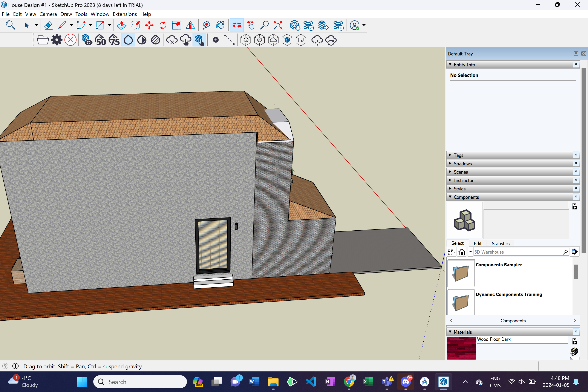Click the Zoom Extents icon
Image resolution: width=588 pixels, height=392 pixels.
coord(278,25)
